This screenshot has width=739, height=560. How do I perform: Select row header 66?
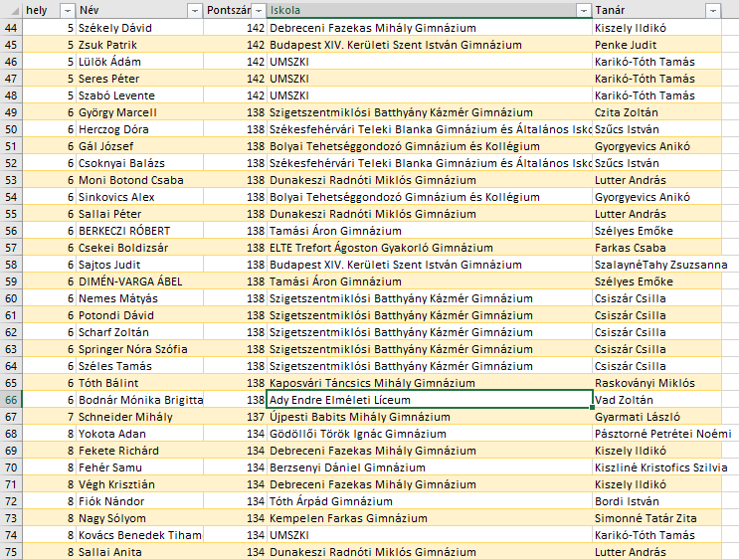coord(11,400)
